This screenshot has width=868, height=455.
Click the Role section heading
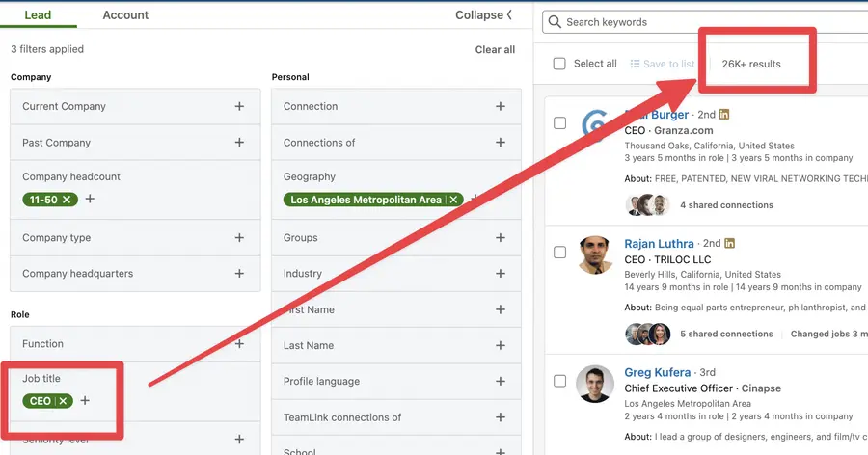20,314
